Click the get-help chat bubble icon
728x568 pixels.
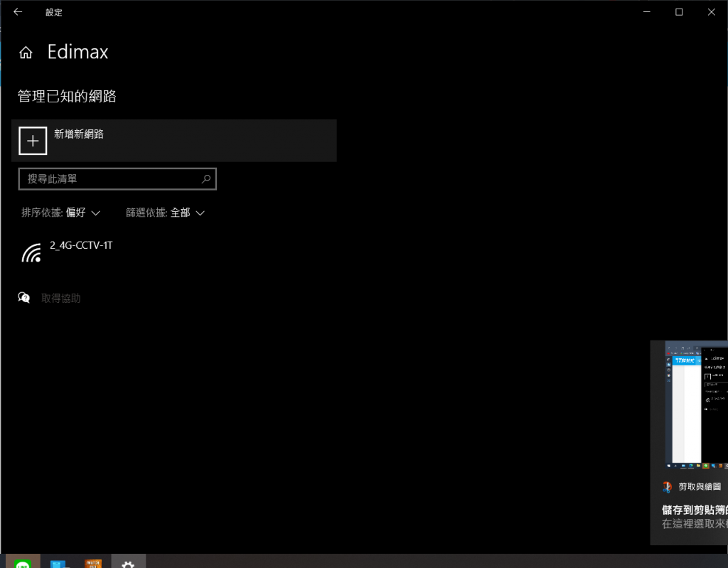[23, 298]
